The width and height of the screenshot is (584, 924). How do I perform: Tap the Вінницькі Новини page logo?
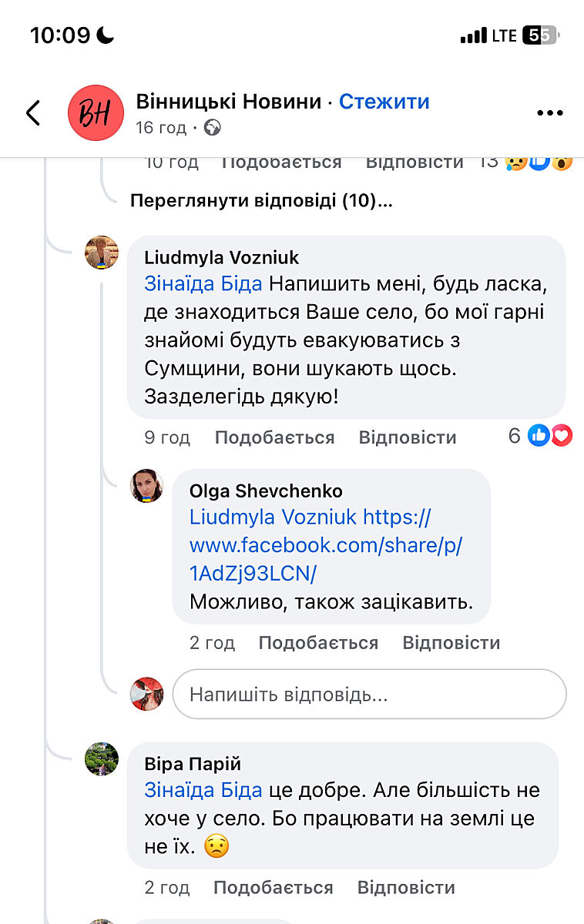(96, 112)
